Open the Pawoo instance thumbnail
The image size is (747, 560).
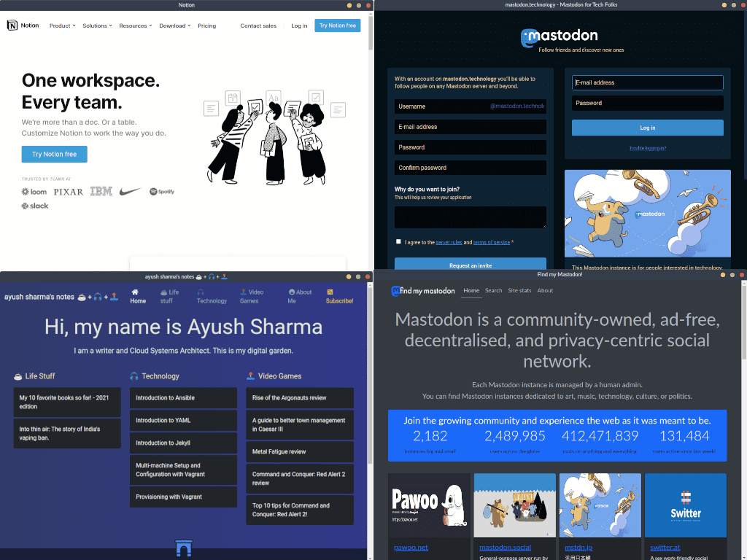tap(429, 505)
